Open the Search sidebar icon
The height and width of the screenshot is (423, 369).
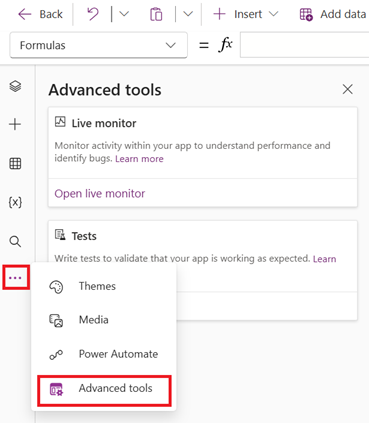click(15, 241)
